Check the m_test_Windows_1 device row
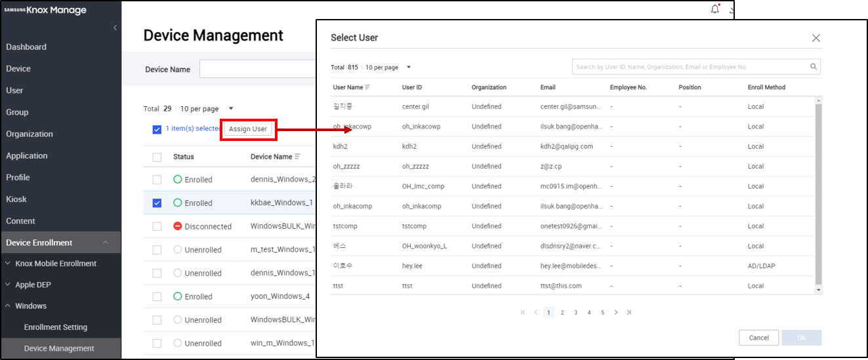This screenshot has width=868, height=360. pyautogui.click(x=157, y=250)
